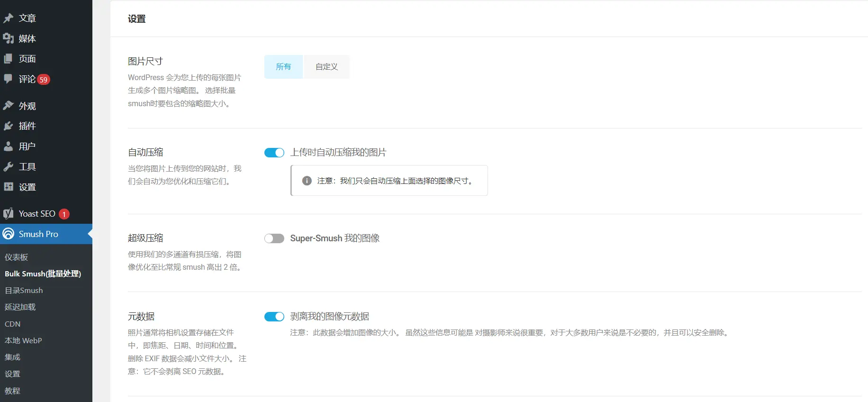Click the pin icon beside 文章

tap(8, 18)
